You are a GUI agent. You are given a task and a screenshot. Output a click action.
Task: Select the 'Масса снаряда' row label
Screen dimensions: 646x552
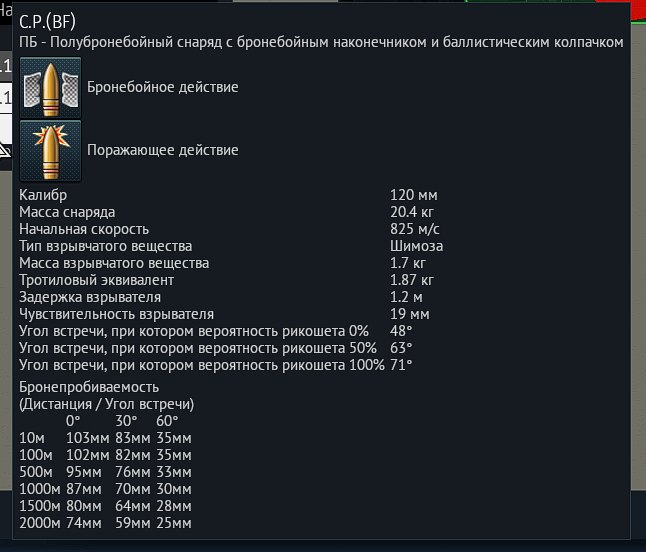pyautogui.click(x=67, y=212)
